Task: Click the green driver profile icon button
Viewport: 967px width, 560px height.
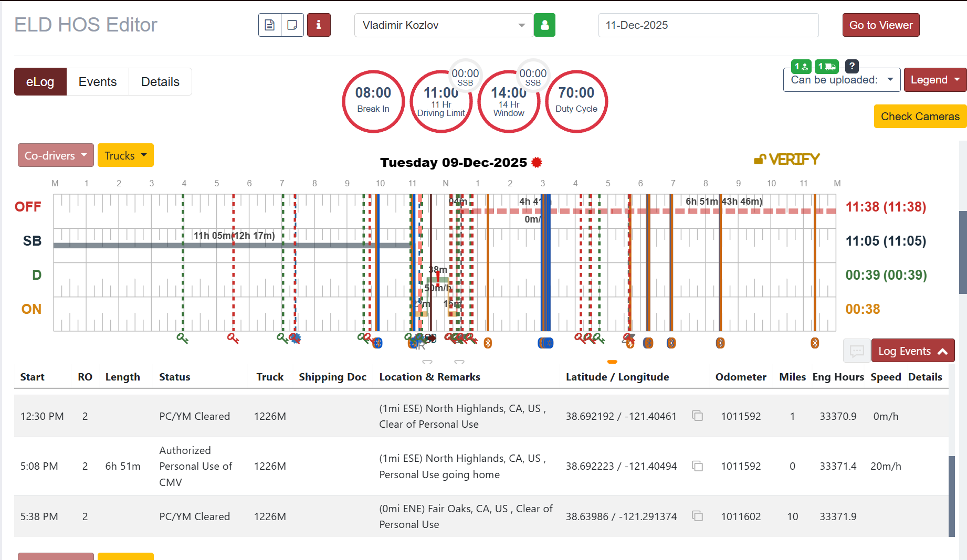Action: tap(544, 25)
